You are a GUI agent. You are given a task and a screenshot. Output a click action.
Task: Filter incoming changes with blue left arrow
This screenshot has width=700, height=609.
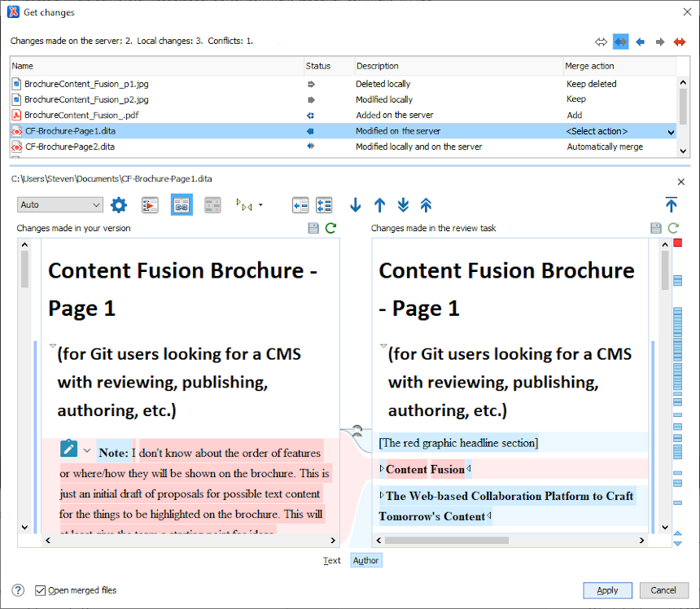[640, 42]
